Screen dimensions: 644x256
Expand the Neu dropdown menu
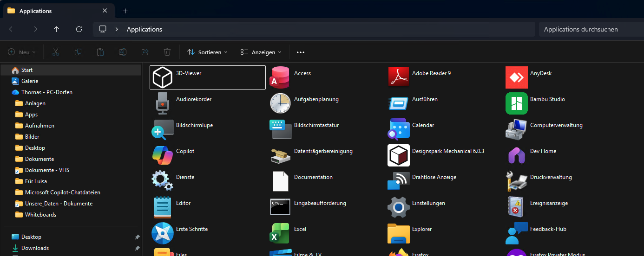22,52
